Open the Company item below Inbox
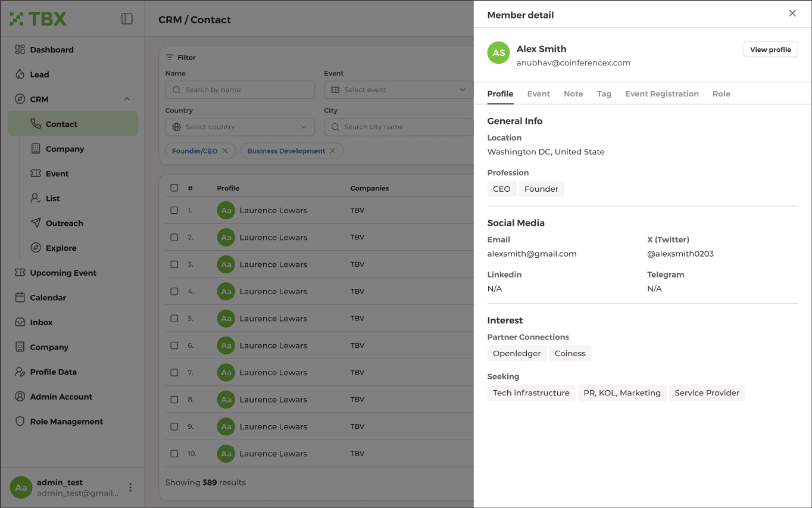 tap(49, 347)
